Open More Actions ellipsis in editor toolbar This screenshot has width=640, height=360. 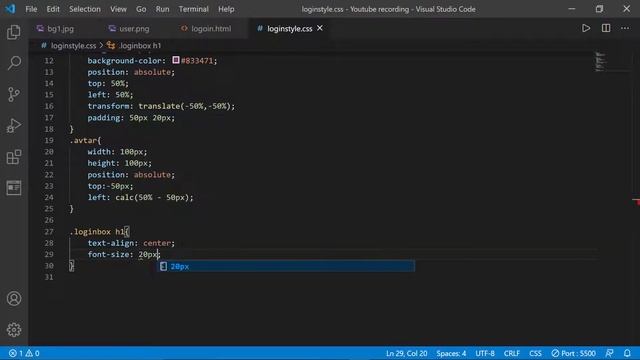pos(625,28)
